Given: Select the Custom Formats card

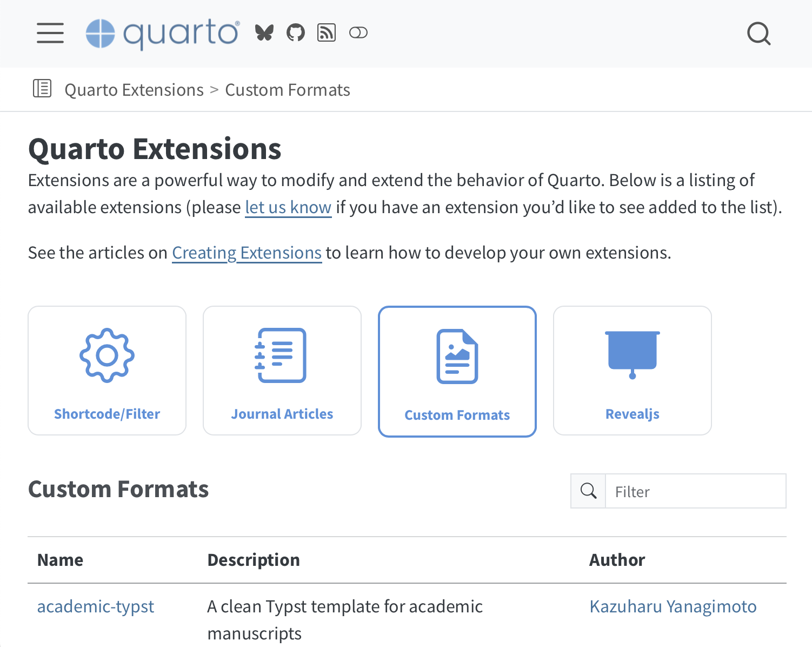Looking at the screenshot, I should coord(457,372).
